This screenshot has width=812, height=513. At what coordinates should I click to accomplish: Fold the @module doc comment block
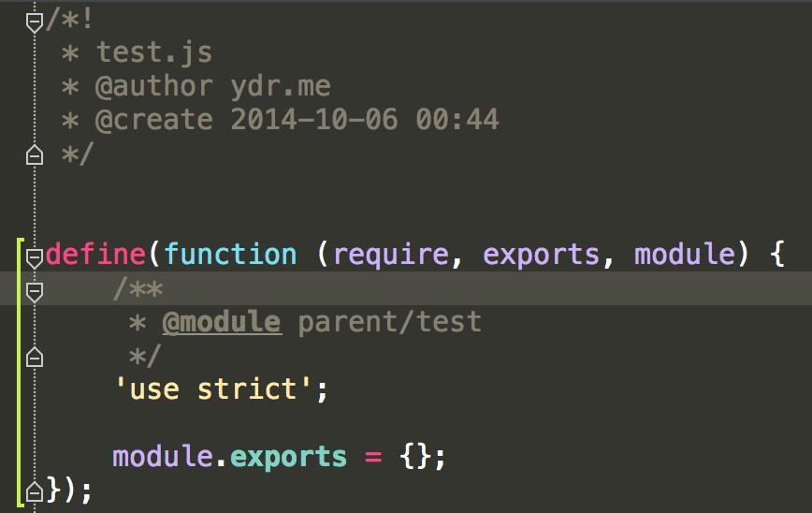point(35,292)
